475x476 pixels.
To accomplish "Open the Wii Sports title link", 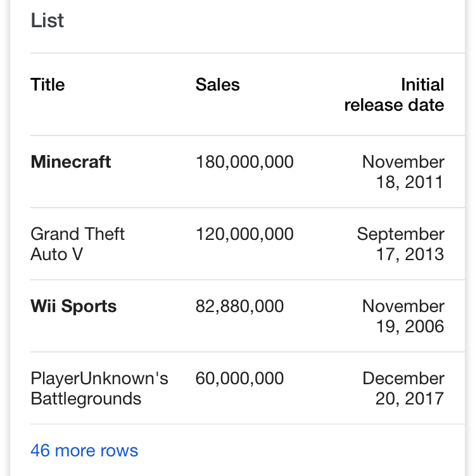I will coord(73,306).
